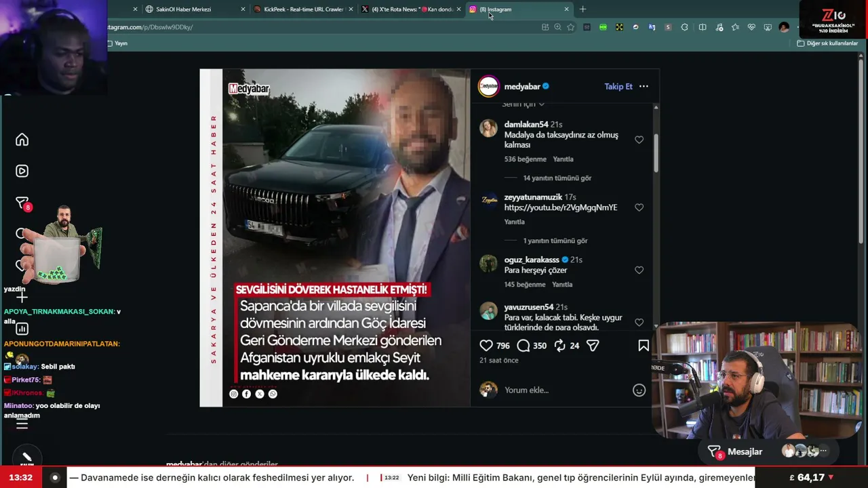Like zeyyatunamuzik's comment
This screenshot has height=488, width=868.
(639, 207)
